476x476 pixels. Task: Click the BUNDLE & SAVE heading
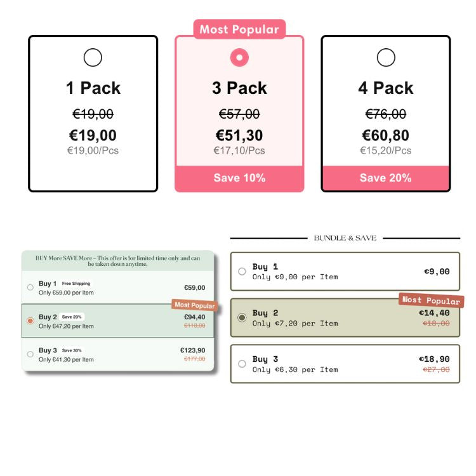pyautogui.click(x=345, y=238)
